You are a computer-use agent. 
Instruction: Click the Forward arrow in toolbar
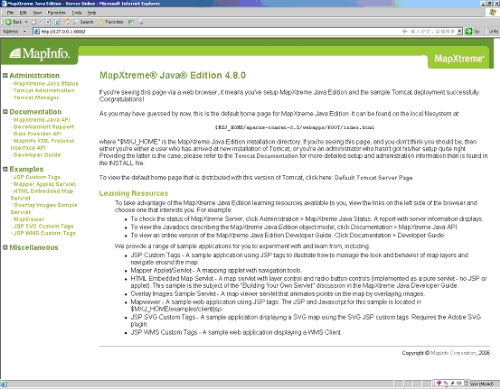[34, 22]
